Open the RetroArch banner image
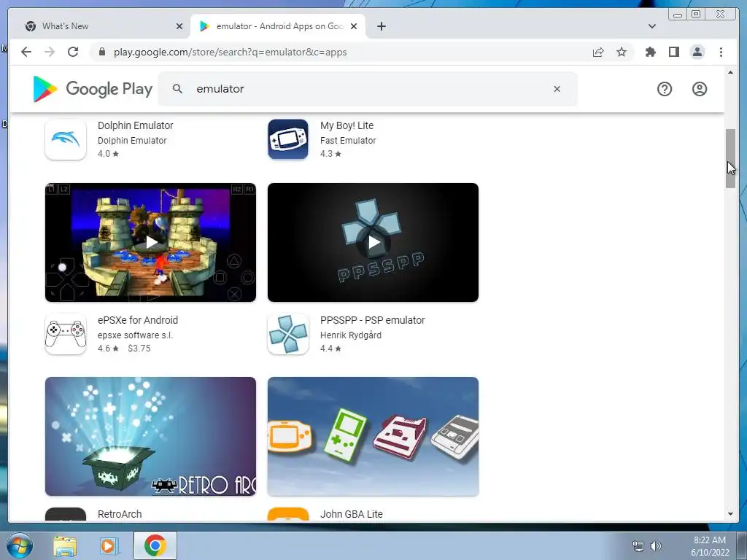This screenshot has height=560, width=747. pos(150,436)
